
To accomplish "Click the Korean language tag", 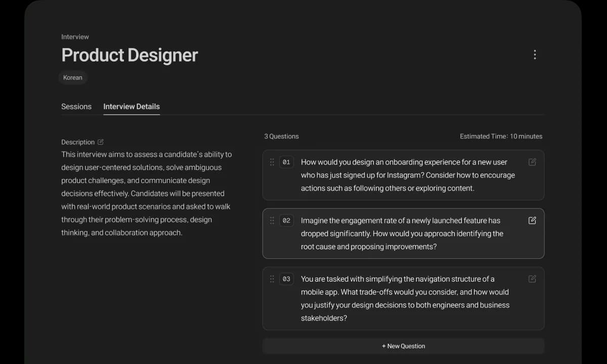I will click(x=73, y=77).
